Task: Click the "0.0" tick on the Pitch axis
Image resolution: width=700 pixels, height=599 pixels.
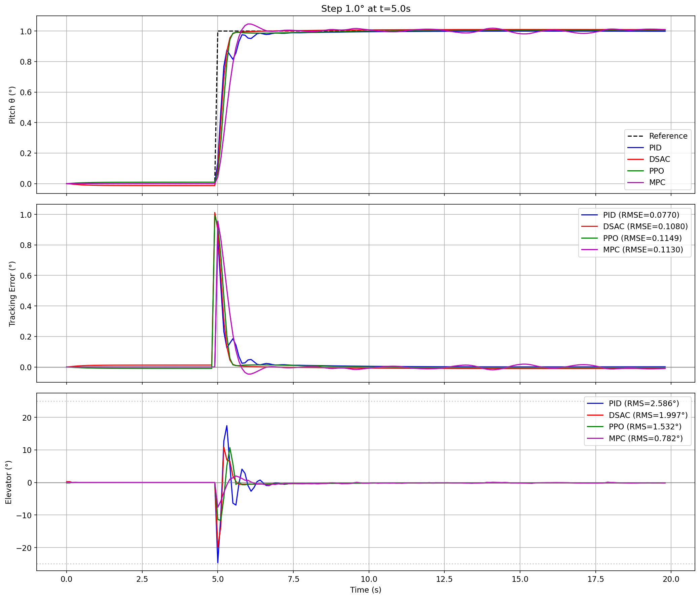Action: (x=26, y=184)
